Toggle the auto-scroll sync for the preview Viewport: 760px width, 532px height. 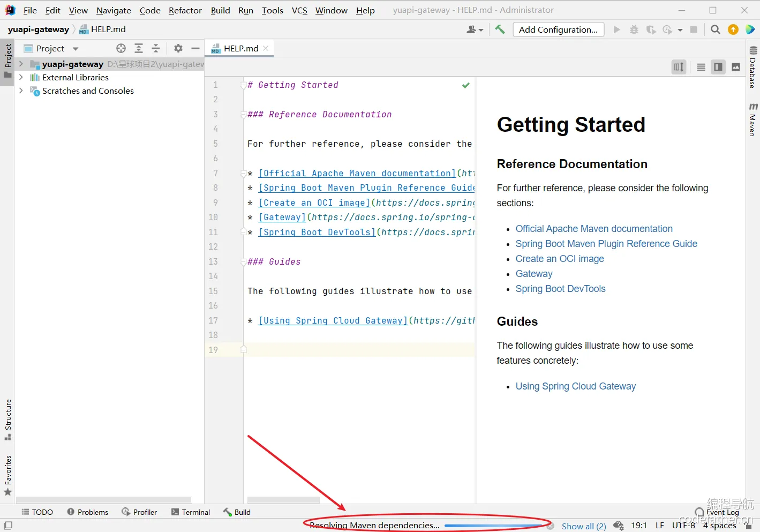679,67
